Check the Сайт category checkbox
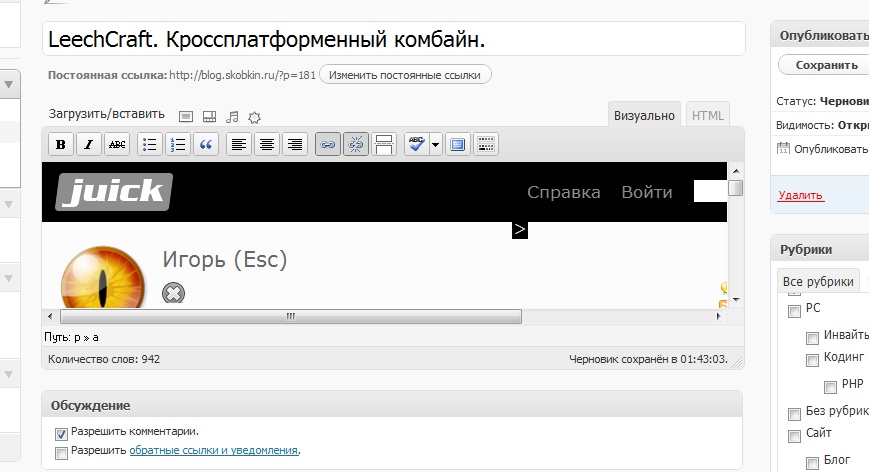The width and height of the screenshot is (869, 472). click(794, 436)
